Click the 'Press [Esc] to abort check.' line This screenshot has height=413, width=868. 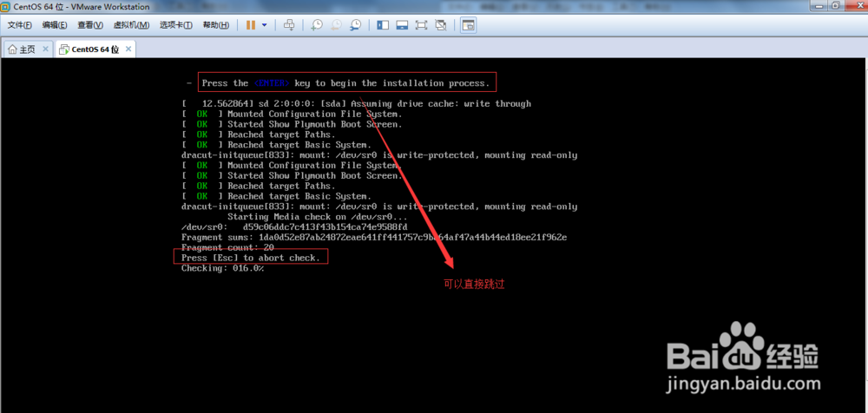pyautogui.click(x=251, y=258)
